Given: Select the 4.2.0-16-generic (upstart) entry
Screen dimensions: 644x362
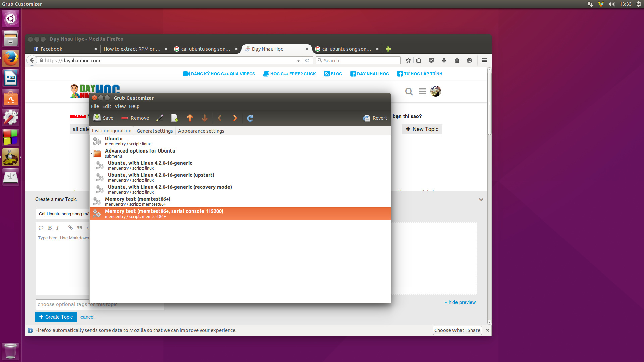Looking at the screenshot, I should point(240,177).
